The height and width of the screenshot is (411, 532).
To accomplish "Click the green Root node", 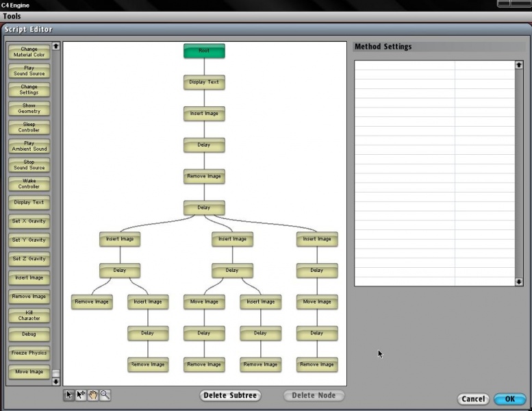I will click(204, 51).
